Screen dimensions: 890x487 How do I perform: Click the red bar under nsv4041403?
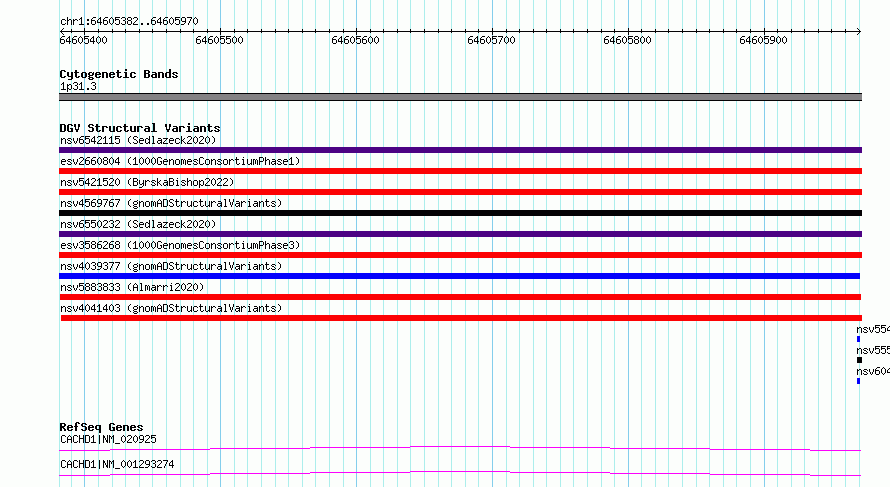(461, 318)
